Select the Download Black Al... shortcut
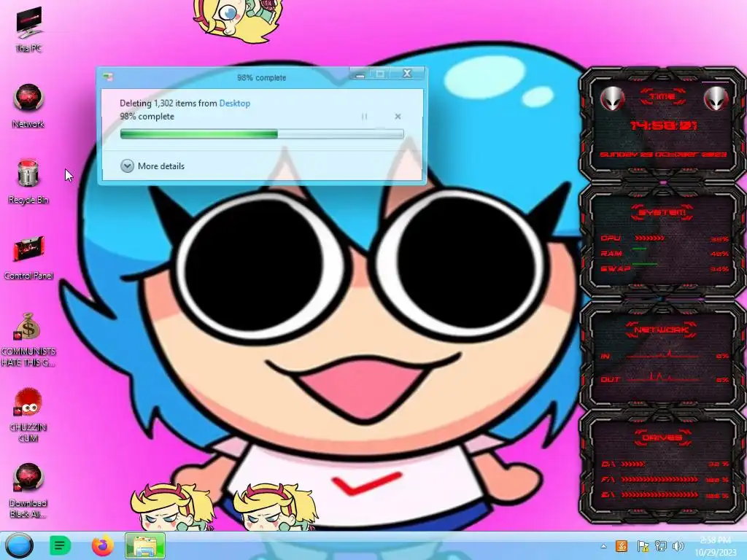Screen dimensions: 747x560 [28, 491]
